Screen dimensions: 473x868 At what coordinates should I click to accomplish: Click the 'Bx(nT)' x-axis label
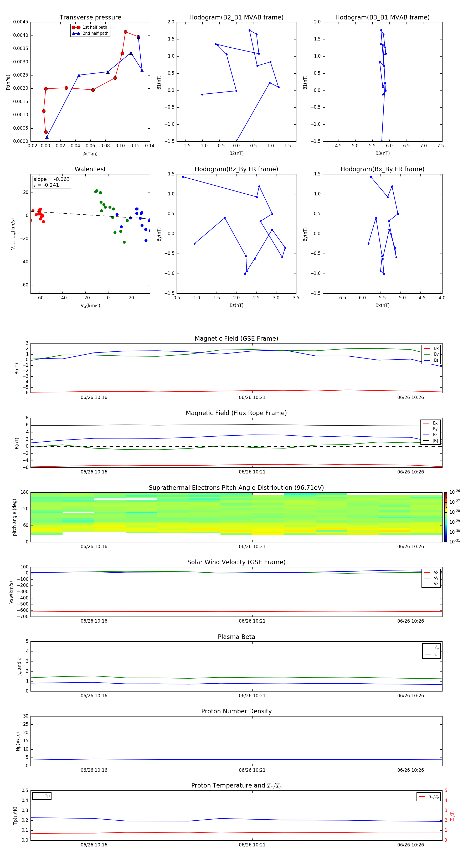tap(382, 305)
